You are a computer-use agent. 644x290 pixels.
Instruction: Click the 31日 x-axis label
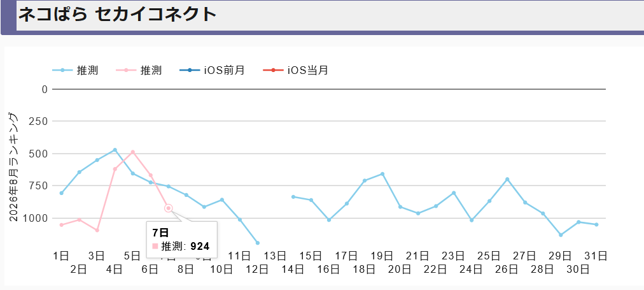(x=596, y=256)
